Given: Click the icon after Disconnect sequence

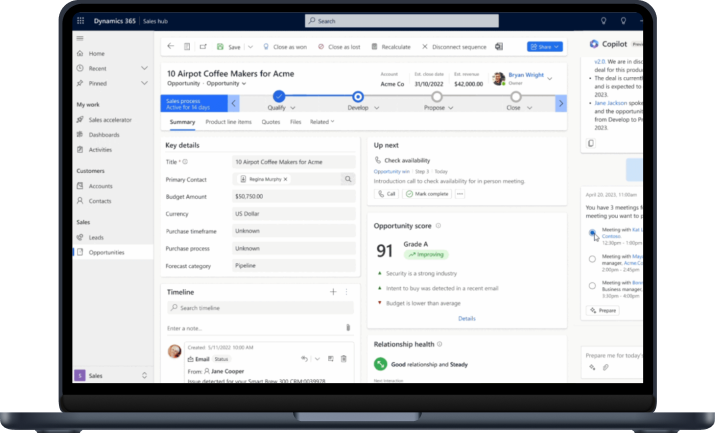Looking at the screenshot, I should pyautogui.click(x=499, y=46).
